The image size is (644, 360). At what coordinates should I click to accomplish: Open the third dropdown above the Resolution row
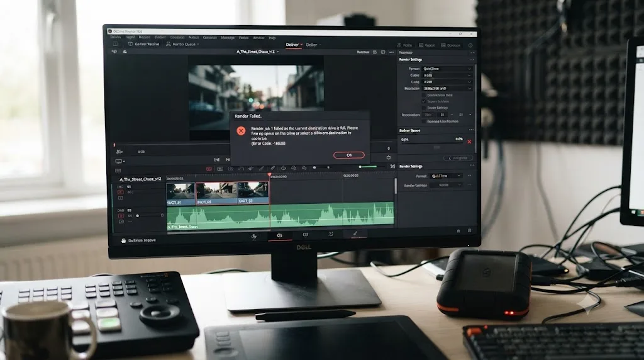pyautogui.click(x=447, y=82)
